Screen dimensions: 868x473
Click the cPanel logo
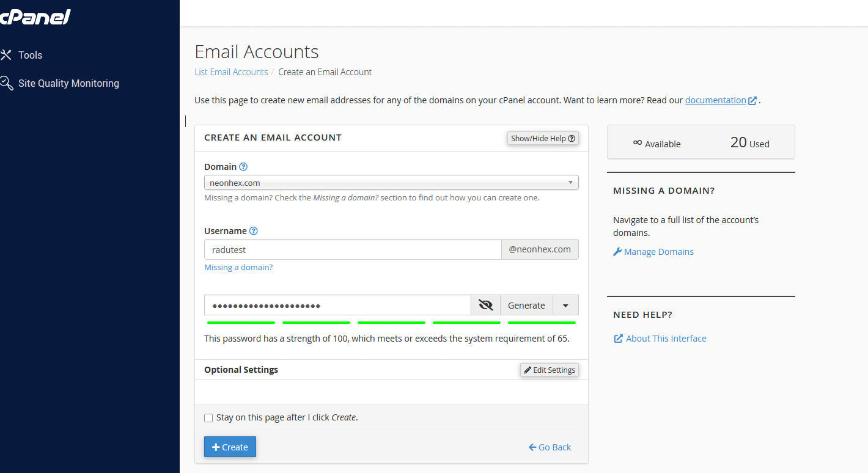35,16
